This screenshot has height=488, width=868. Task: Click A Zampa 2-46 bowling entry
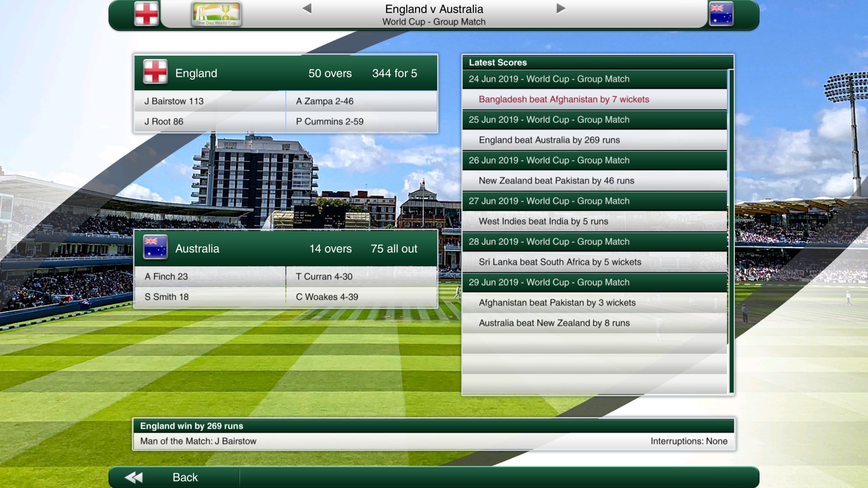pyautogui.click(x=362, y=101)
